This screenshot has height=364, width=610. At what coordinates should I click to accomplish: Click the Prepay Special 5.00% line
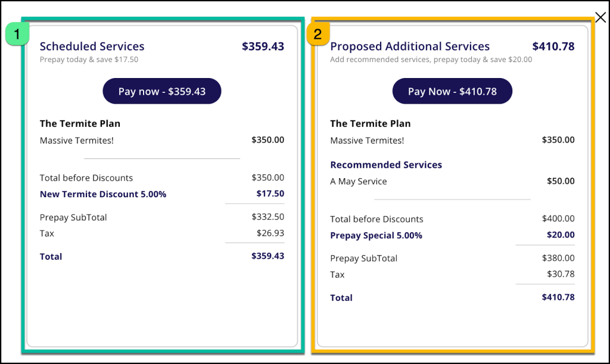click(x=376, y=235)
